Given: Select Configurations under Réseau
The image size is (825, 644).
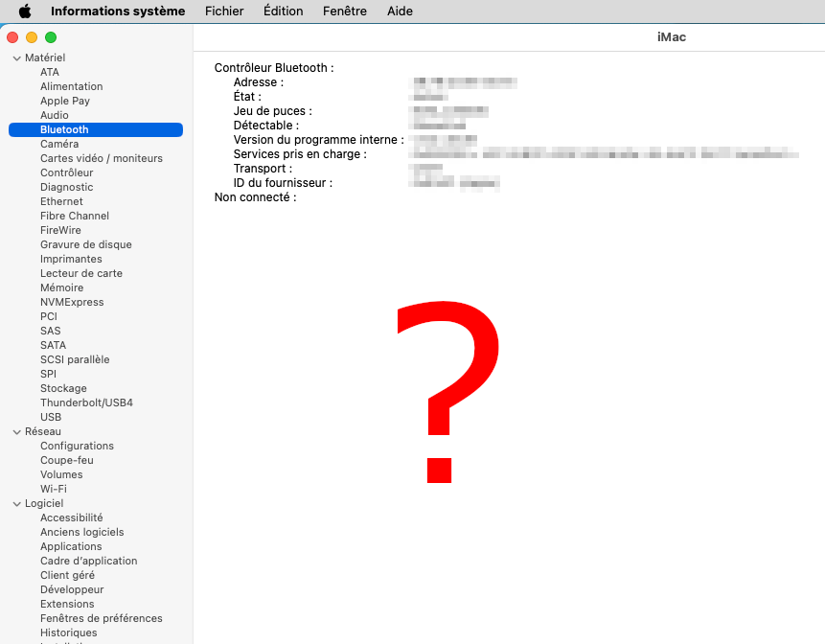Looking at the screenshot, I should pyautogui.click(x=78, y=446).
